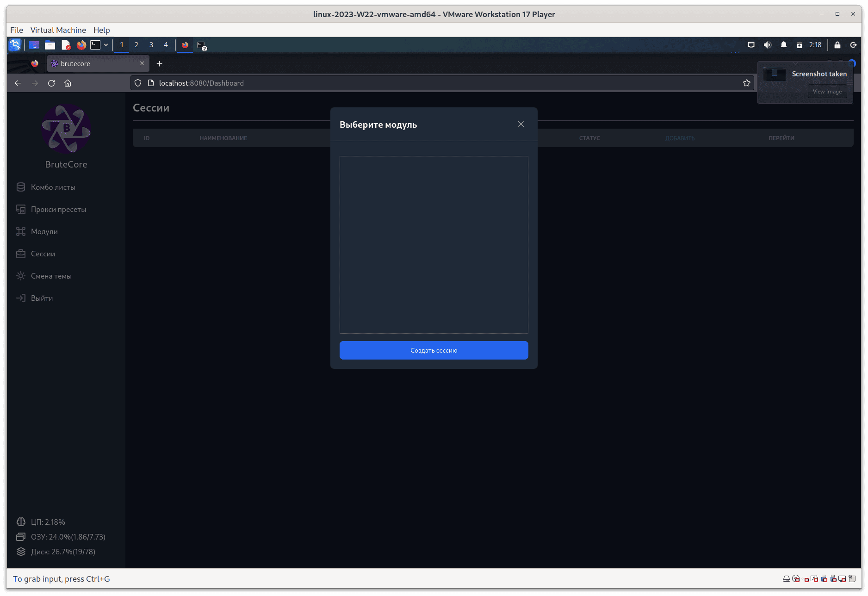Click the site information page icon

coord(150,83)
